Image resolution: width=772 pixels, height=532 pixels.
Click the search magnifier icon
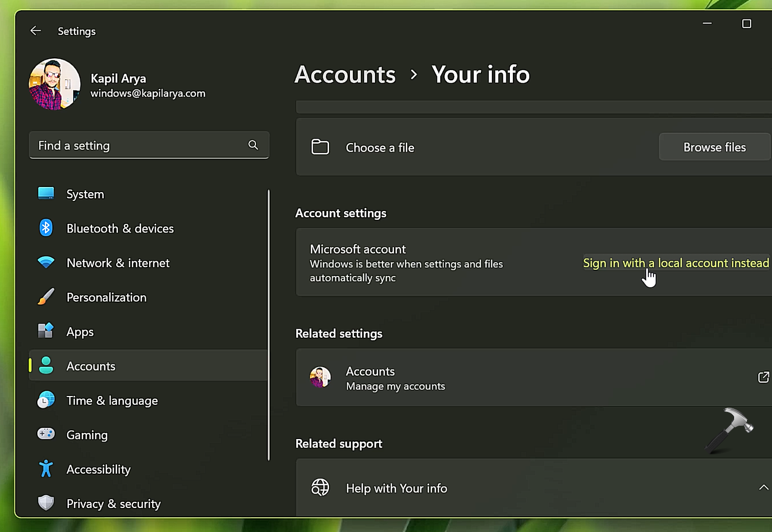(x=253, y=145)
